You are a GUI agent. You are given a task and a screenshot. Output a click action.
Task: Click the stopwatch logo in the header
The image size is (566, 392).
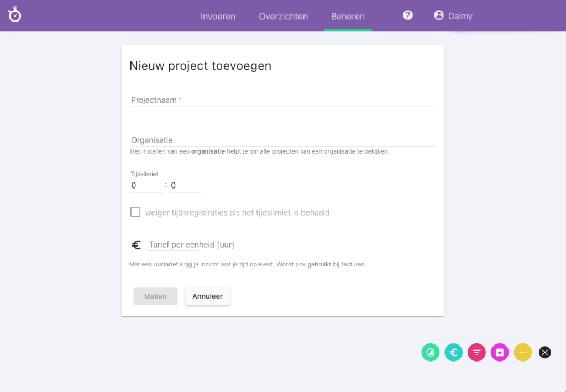coord(15,15)
